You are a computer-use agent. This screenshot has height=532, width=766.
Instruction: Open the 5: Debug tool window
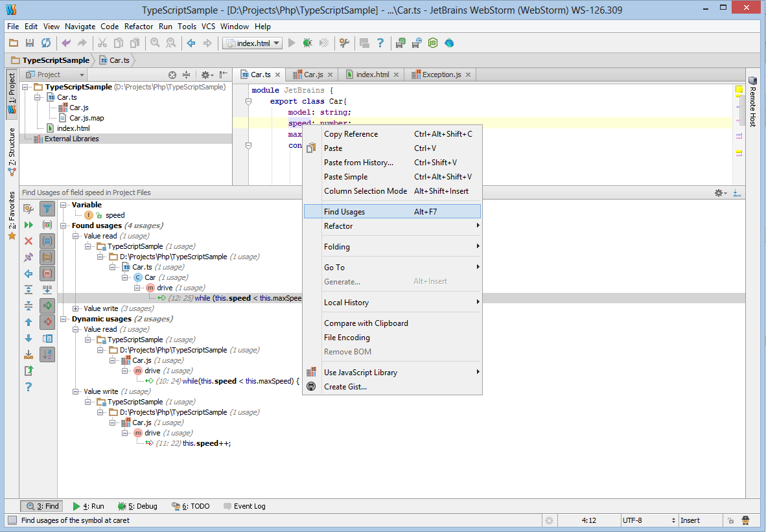(138, 506)
